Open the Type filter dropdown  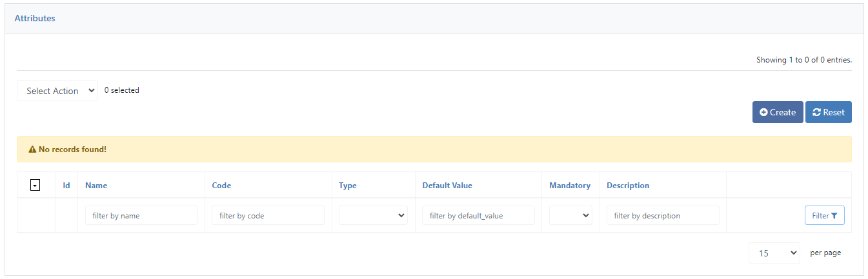373,216
